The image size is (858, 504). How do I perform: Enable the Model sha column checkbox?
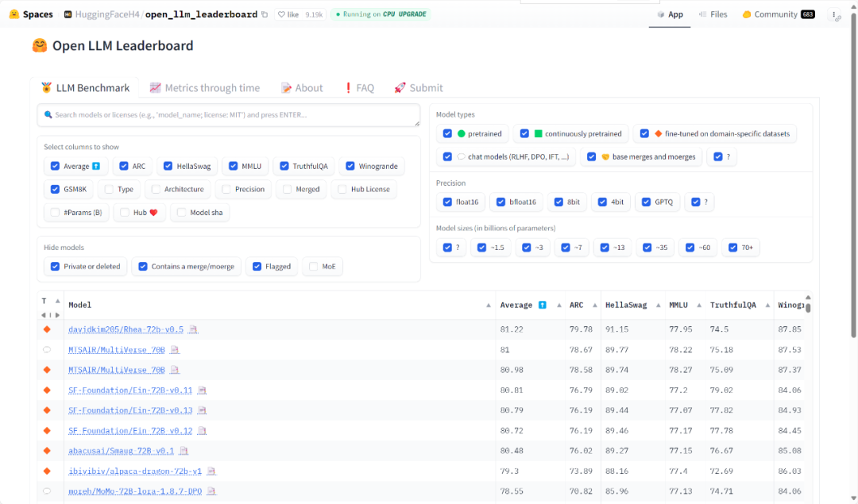181,213
